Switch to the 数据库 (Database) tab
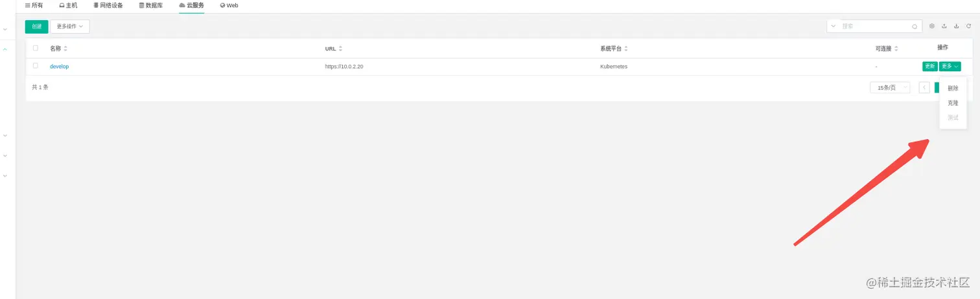 coord(151,5)
